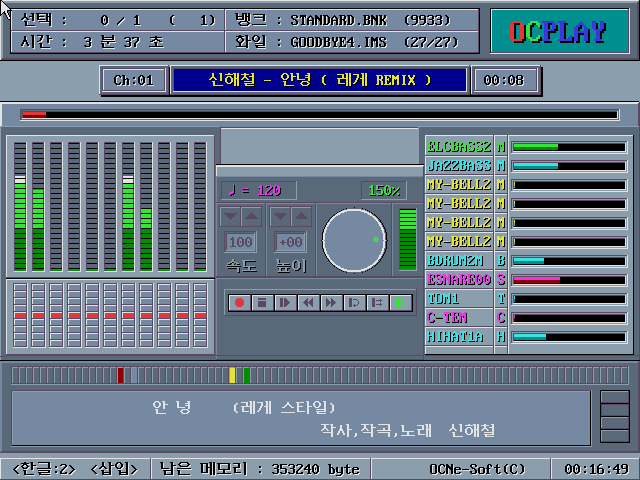Increase tempo with the 속도 up arrow

251,216
